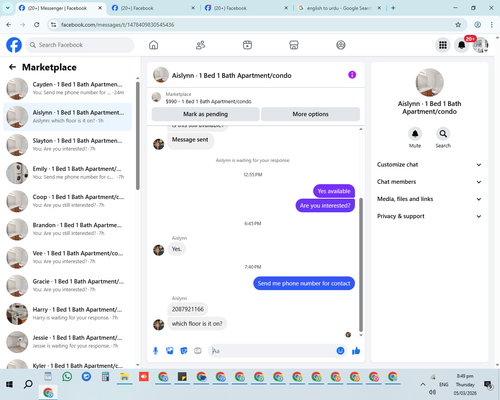Open Harry conversation
The image size is (500, 400).
[67, 314]
